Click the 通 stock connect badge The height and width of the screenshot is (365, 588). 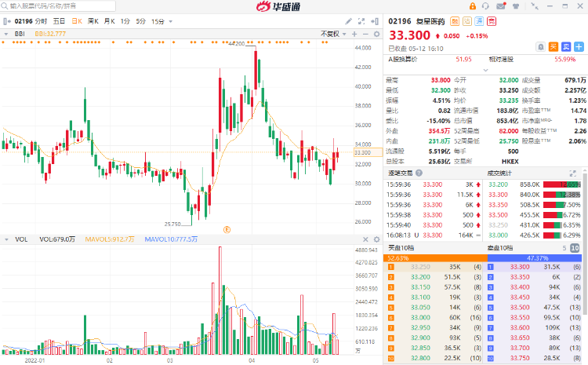click(479, 21)
